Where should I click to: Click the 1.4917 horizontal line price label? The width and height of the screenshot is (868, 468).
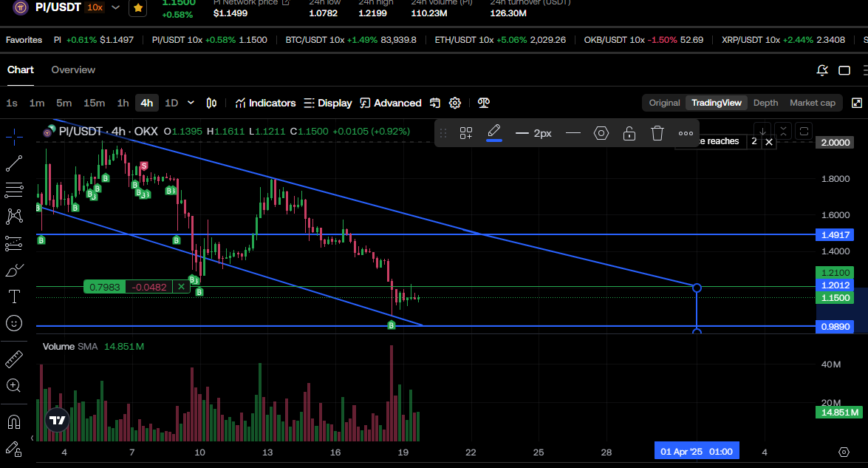click(x=835, y=235)
